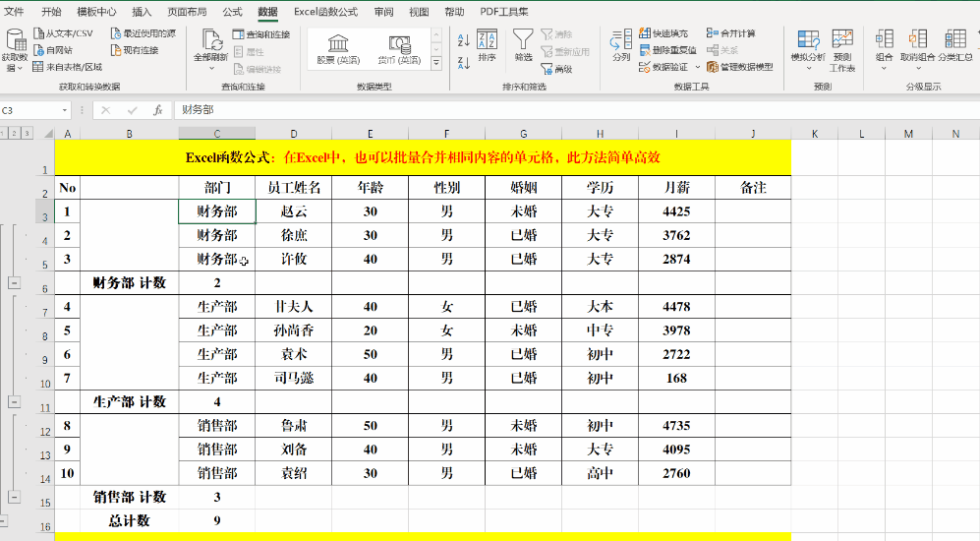Select the 总计数 label cell
980x541 pixels.
(130, 521)
